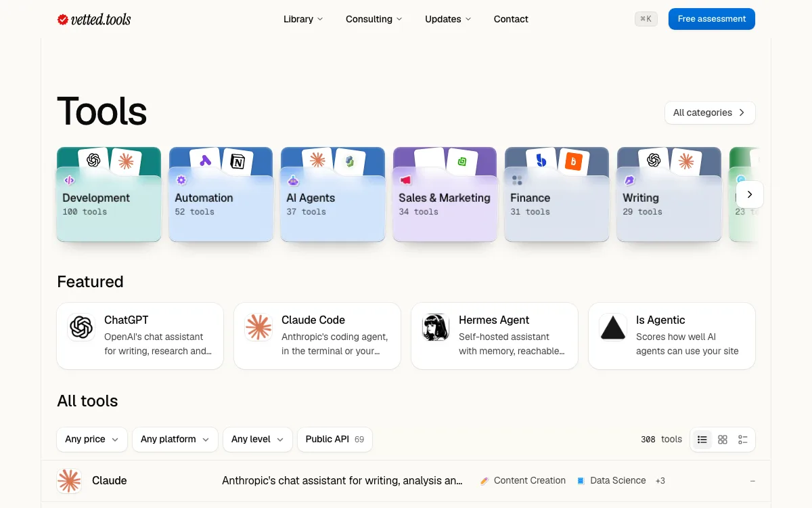The image size is (812, 508).
Task: Switch to grid view
Action: click(x=723, y=440)
